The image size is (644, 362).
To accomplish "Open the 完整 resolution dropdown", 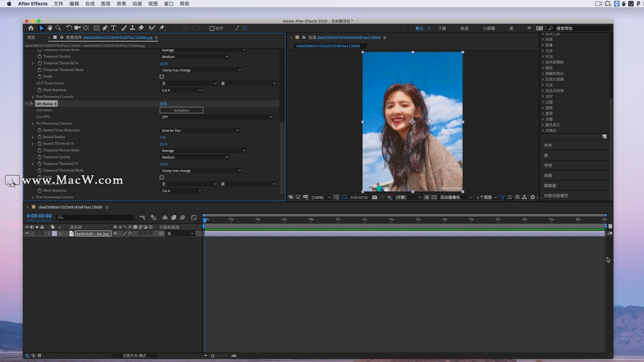I will pyautogui.click(x=408, y=197).
